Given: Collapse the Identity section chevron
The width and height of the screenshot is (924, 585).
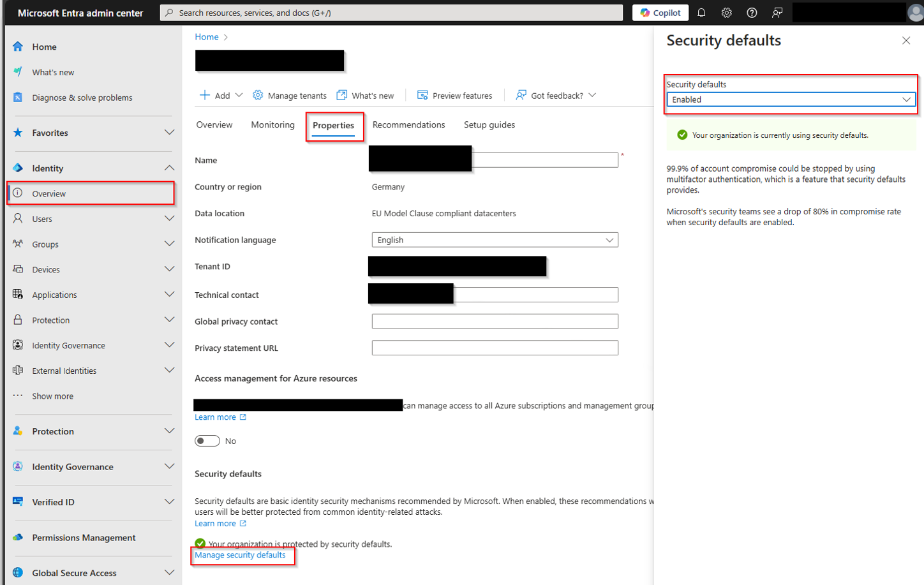Looking at the screenshot, I should [169, 168].
